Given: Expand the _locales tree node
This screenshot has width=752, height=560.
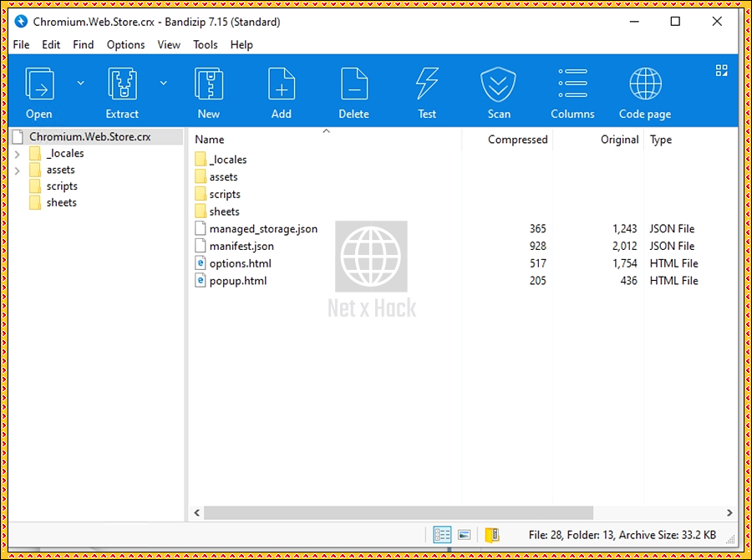Looking at the screenshot, I should pyautogui.click(x=18, y=154).
